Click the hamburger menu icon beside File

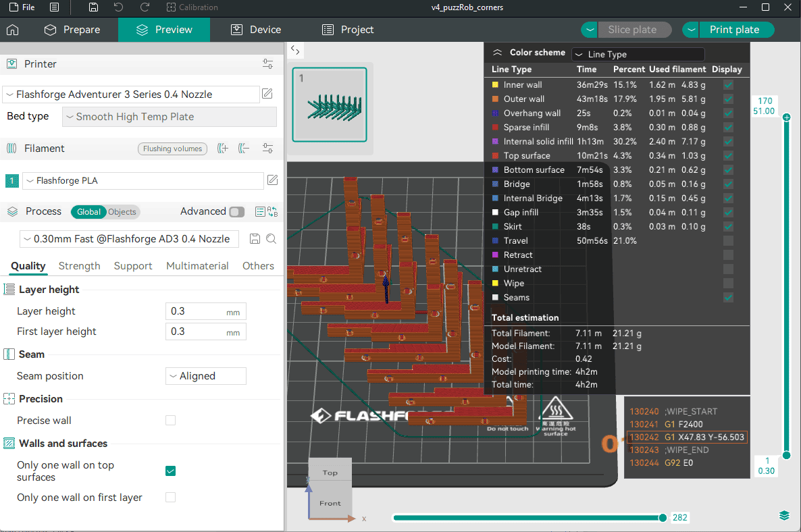(54, 7)
